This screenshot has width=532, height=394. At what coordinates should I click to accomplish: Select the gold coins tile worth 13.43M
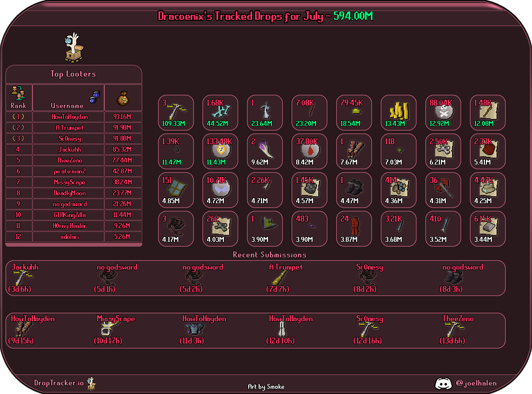399,113
